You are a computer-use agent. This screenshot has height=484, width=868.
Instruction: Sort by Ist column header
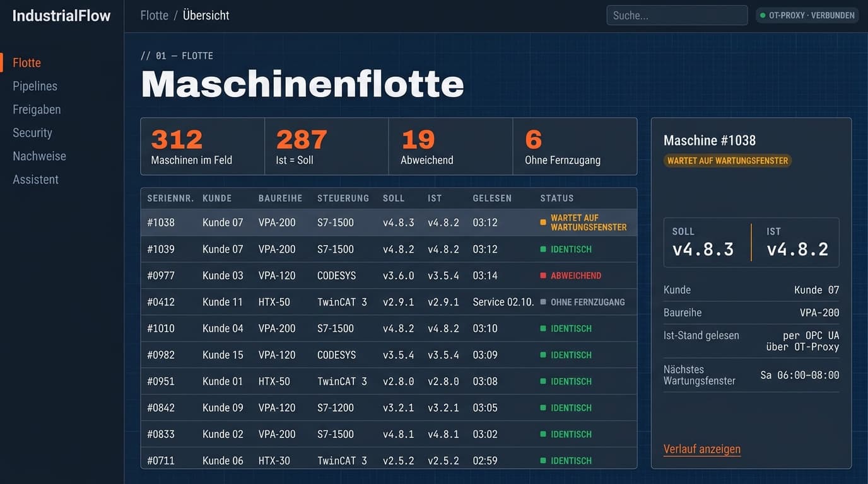[x=435, y=198]
